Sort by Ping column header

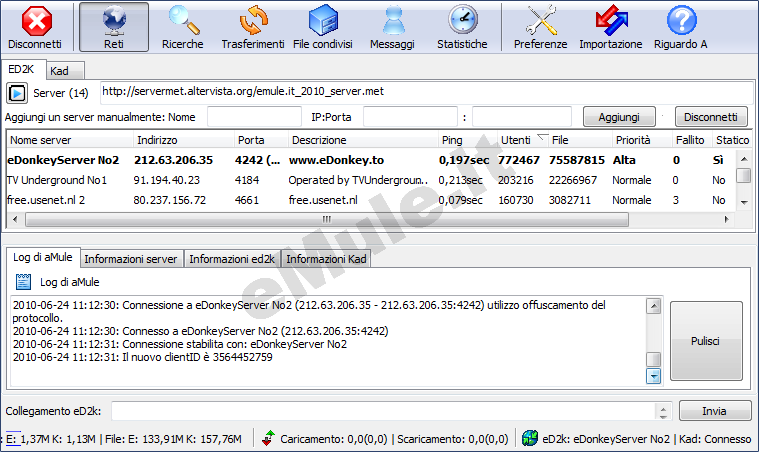[468, 140]
